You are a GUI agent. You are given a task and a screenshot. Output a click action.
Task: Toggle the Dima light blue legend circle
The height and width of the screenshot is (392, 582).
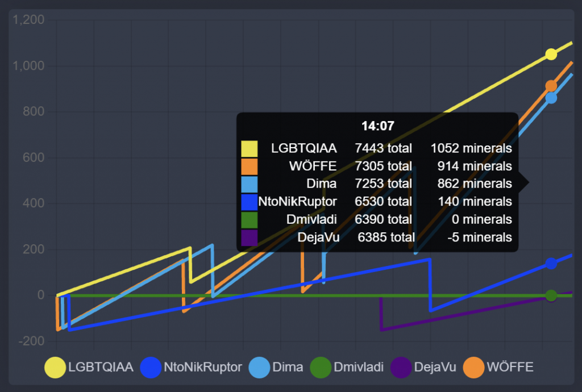pos(259,368)
